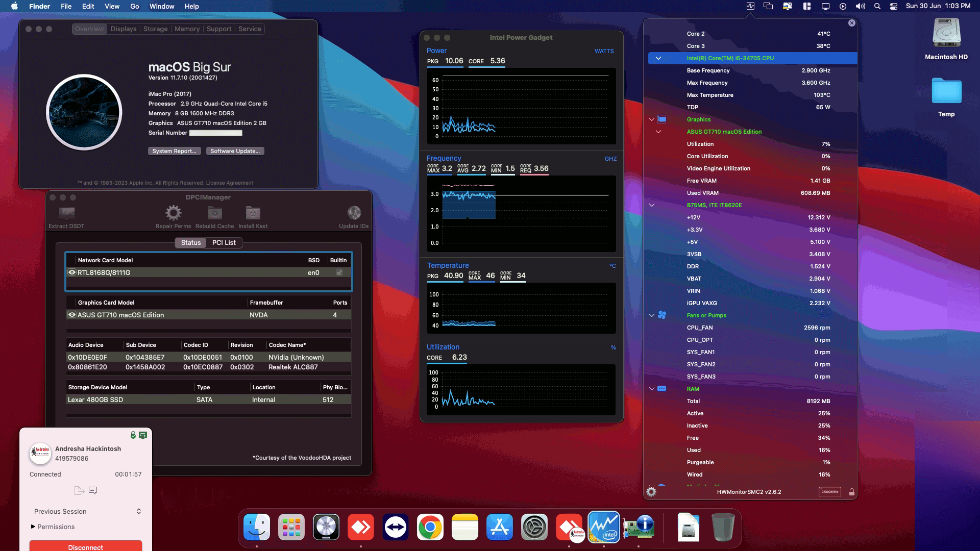Switch to the PCI List tab

click(224, 242)
